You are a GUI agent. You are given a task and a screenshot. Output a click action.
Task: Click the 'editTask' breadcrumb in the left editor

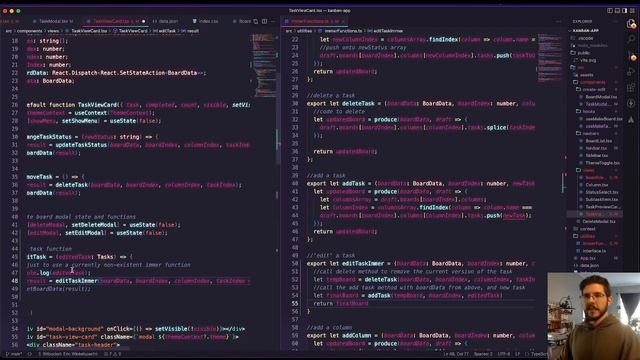[x=167, y=31]
